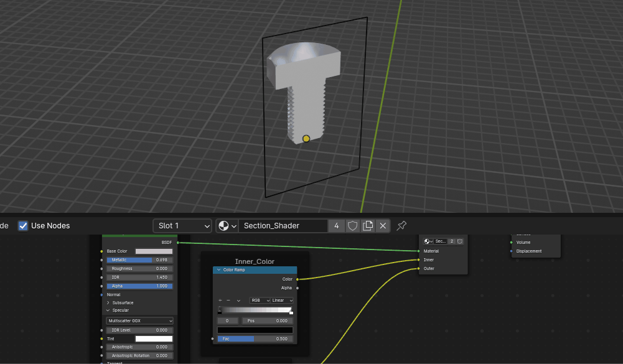Screen dimensions: 623x364
Task: Edit the Section_Shader material name field
Action: coord(283,226)
